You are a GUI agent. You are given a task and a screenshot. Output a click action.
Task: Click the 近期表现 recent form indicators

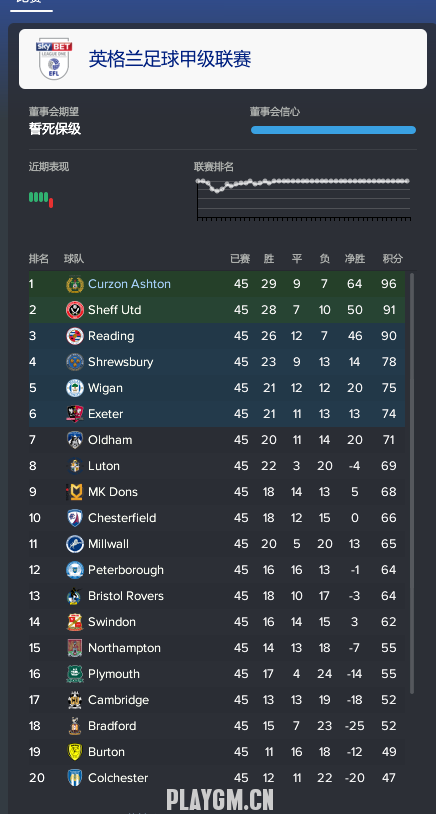tap(41, 199)
